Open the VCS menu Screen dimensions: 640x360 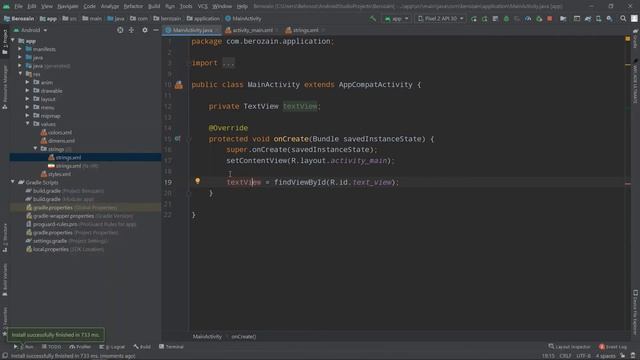tap(202, 7)
